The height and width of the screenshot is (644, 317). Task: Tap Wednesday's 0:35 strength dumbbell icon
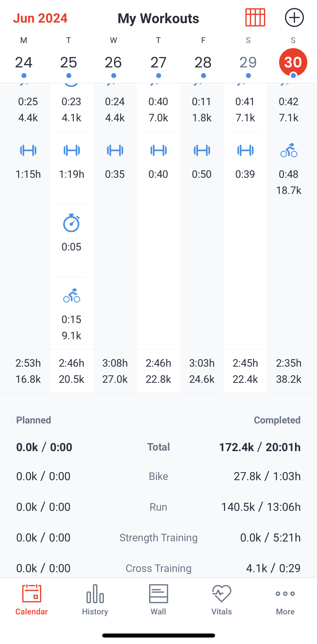[115, 150]
